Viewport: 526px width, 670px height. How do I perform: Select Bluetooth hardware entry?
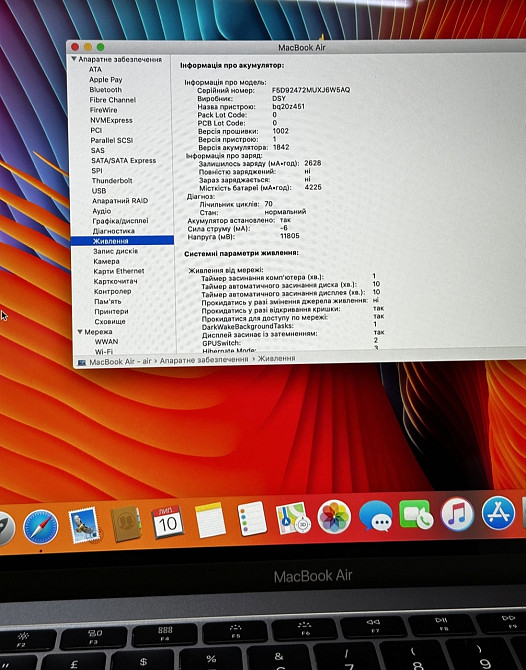tap(106, 90)
